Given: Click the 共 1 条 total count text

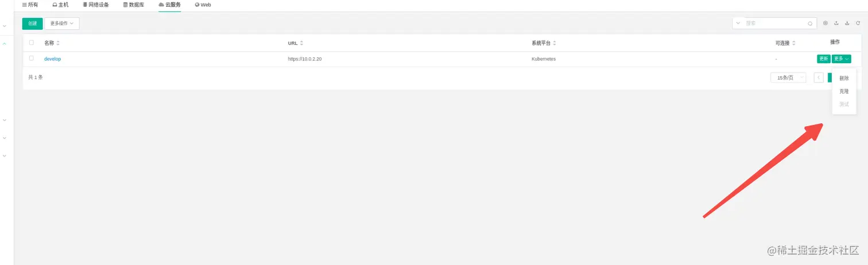Looking at the screenshot, I should coord(36,77).
